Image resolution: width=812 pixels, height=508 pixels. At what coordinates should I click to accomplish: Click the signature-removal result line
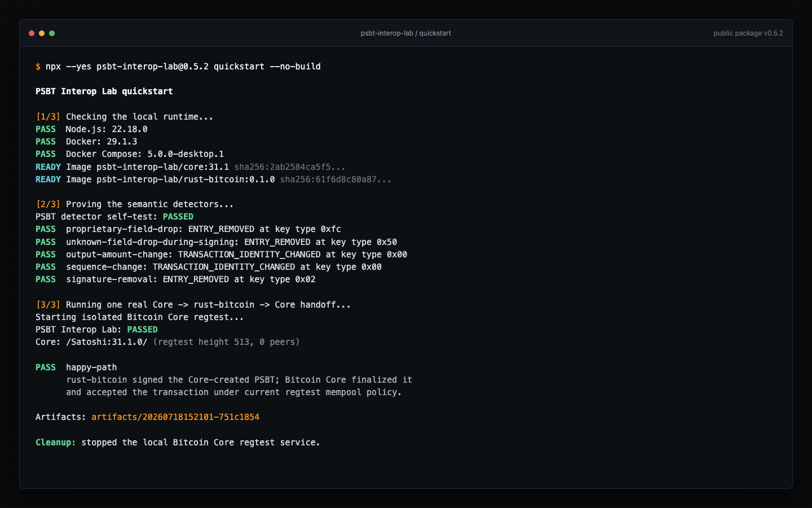point(175,279)
